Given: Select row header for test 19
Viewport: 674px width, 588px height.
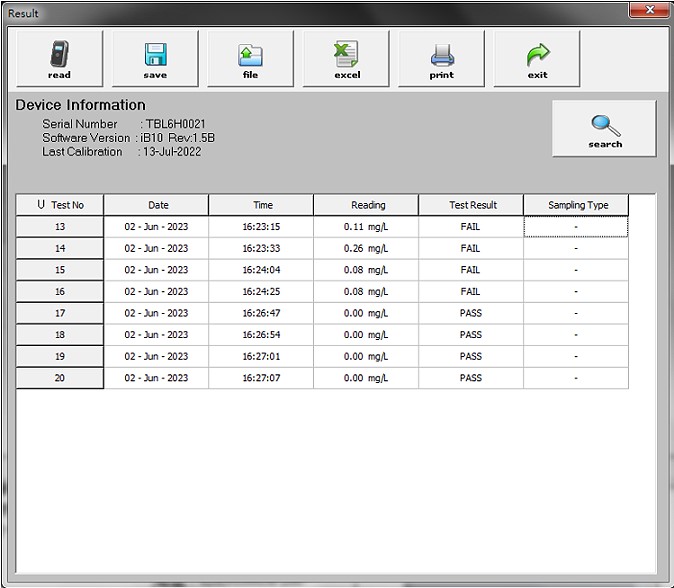Looking at the screenshot, I should 60,356.
